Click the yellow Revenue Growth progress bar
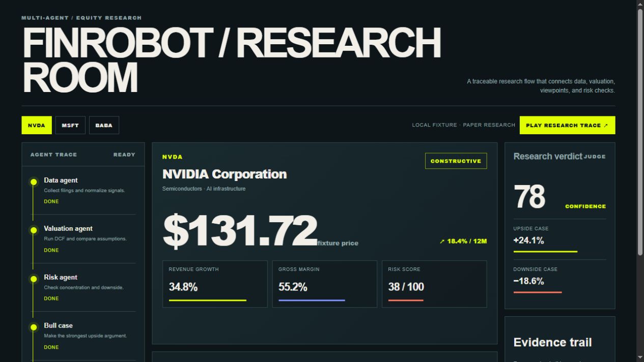Viewport: 644px width, 362px height. [208, 300]
